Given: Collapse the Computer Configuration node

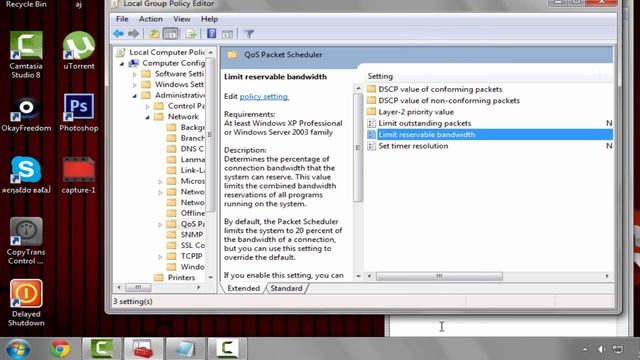Looking at the screenshot, I should [122, 64].
